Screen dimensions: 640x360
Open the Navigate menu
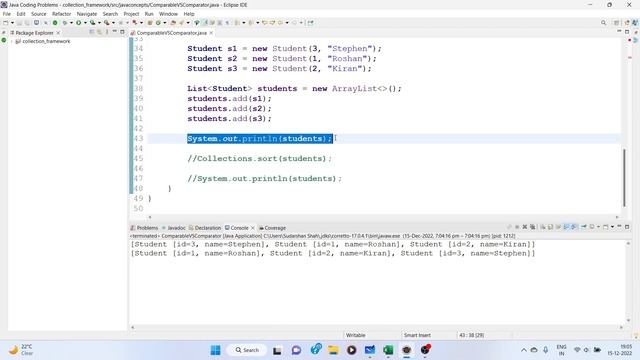coord(87,14)
